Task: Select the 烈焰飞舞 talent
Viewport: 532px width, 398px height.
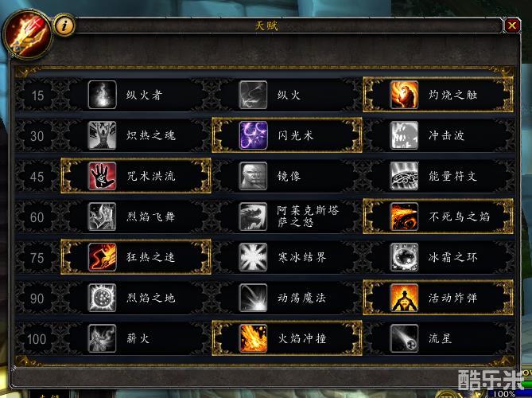Action: tap(136, 217)
